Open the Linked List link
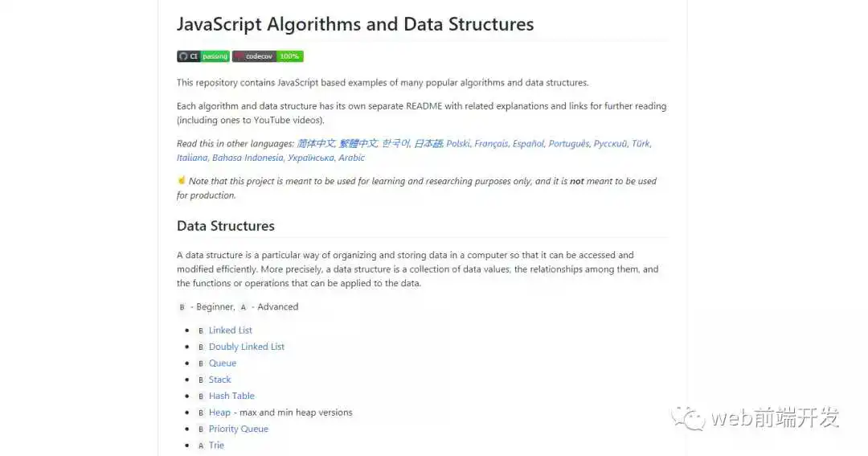Viewport: 868px width, 456px height. pyautogui.click(x=231, y=331)
